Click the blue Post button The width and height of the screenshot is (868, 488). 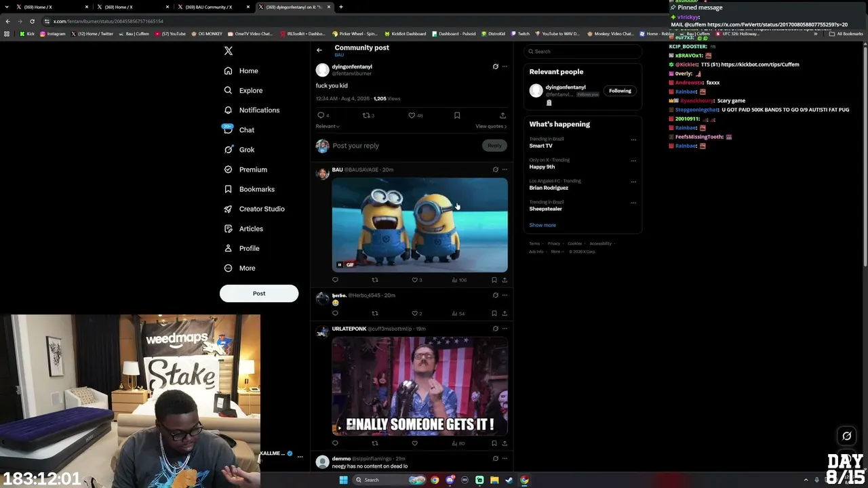(x=259, y=293)
